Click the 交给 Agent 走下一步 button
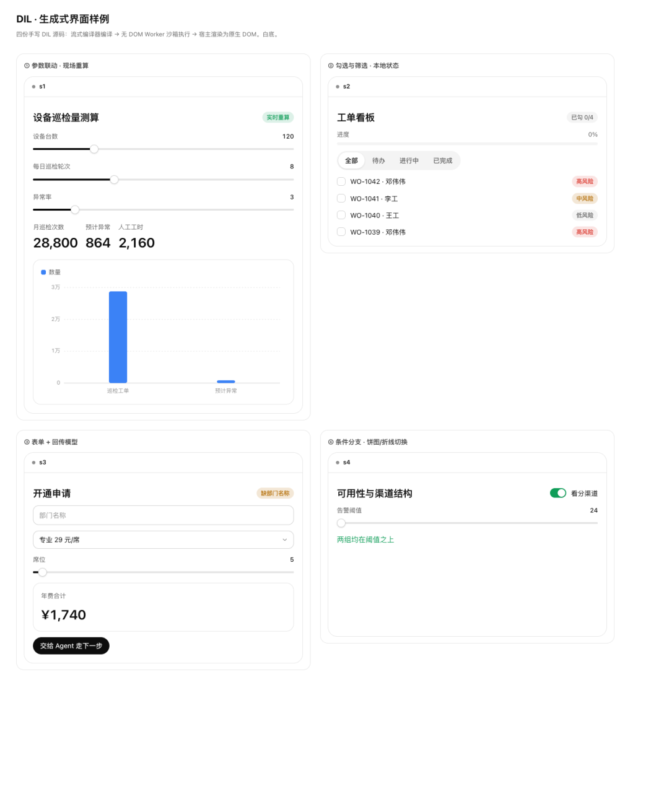Screen dimensions: 669x812 [x=71, y=645]
